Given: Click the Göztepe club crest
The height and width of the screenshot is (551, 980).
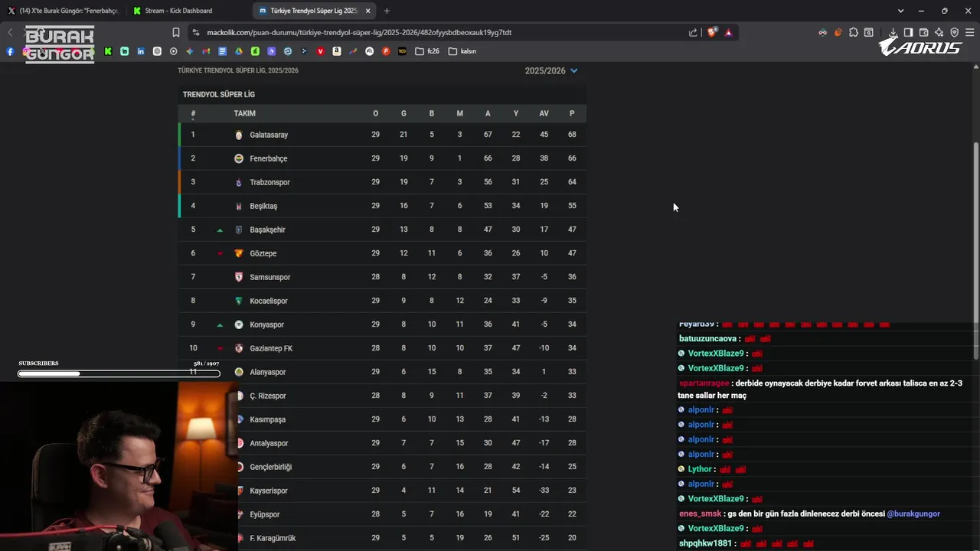Looking at the screenshot, I should 239,253.
